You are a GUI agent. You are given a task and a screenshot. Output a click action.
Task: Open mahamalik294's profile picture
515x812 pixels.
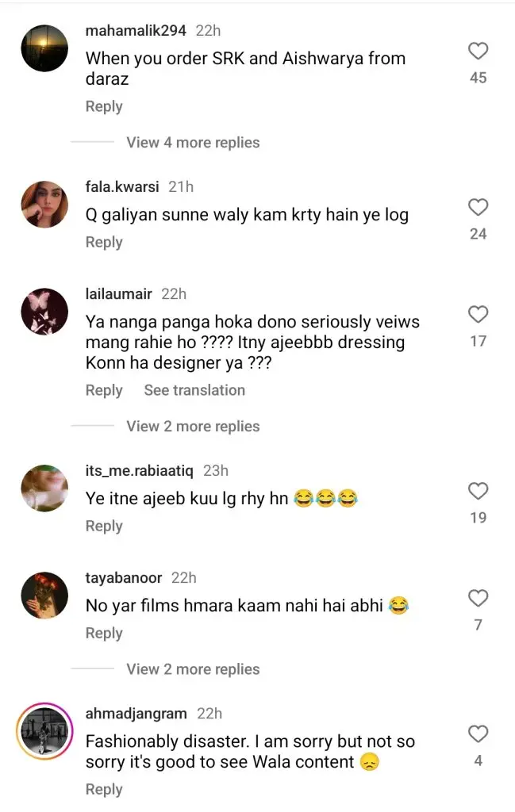coord(44,48)
